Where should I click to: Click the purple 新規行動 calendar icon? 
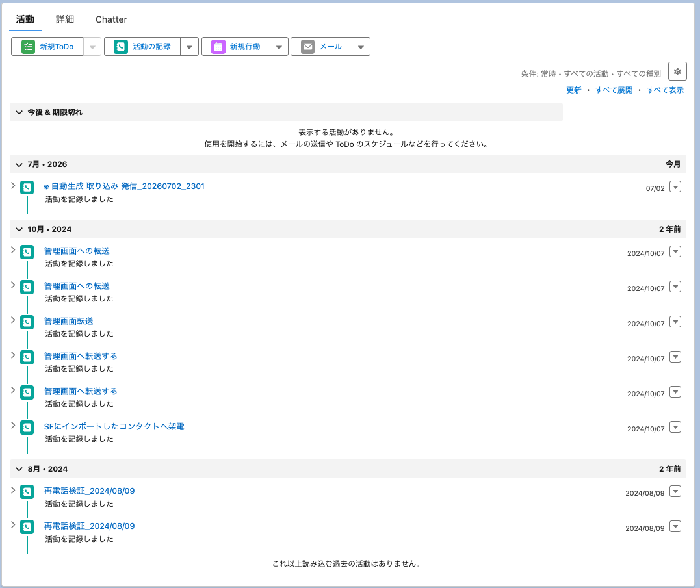(218, 46)
